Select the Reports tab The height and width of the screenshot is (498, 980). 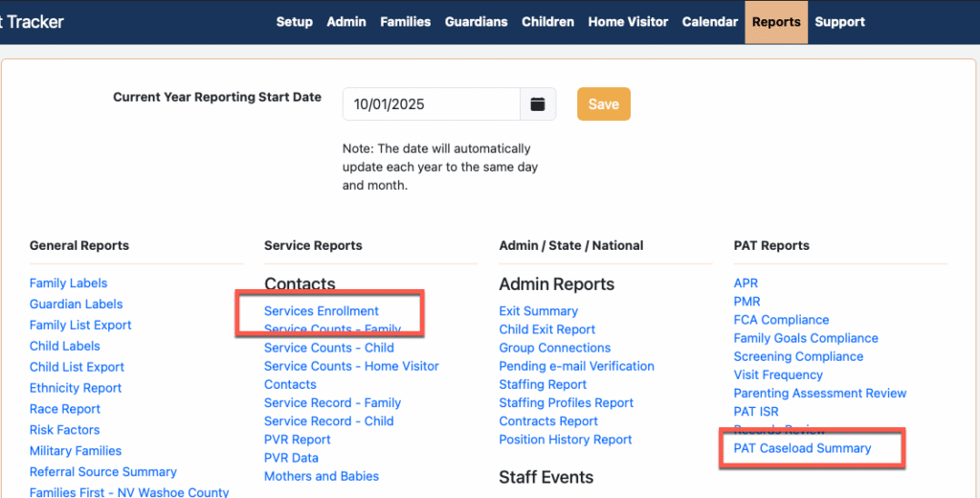[776, 22]
